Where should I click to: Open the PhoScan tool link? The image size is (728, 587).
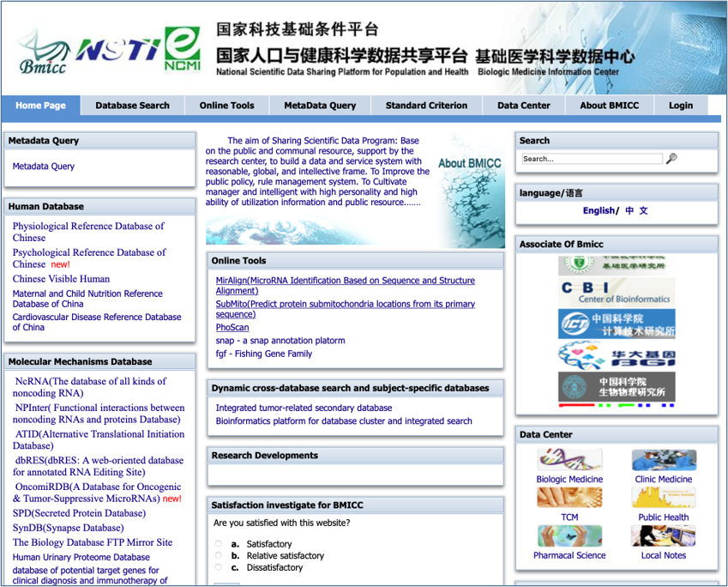(232, 327)
